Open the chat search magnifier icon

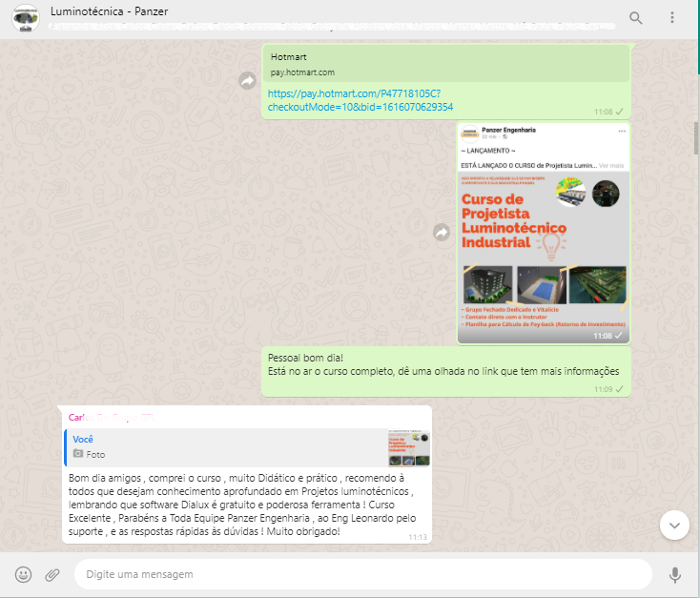pos(636,18)
